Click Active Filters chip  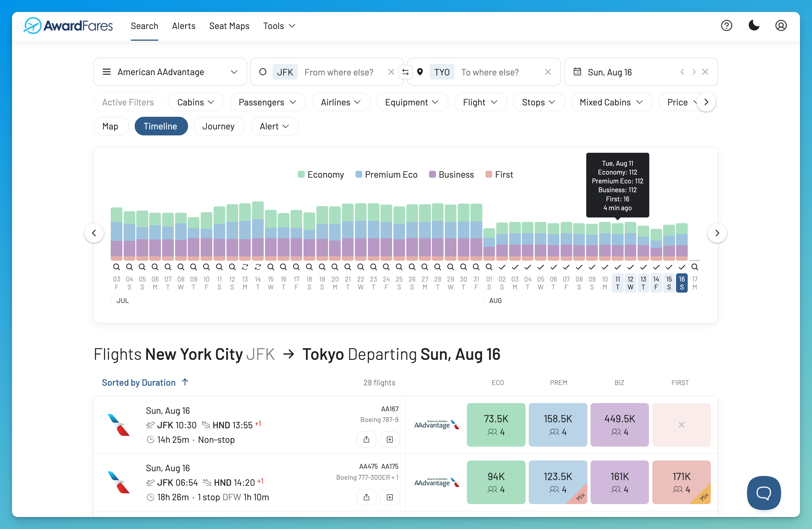[x=128, y=102]
